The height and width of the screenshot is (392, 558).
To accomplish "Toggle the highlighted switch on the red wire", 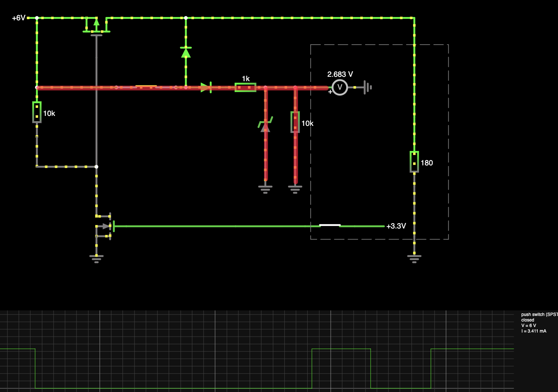I will (146, 87).
